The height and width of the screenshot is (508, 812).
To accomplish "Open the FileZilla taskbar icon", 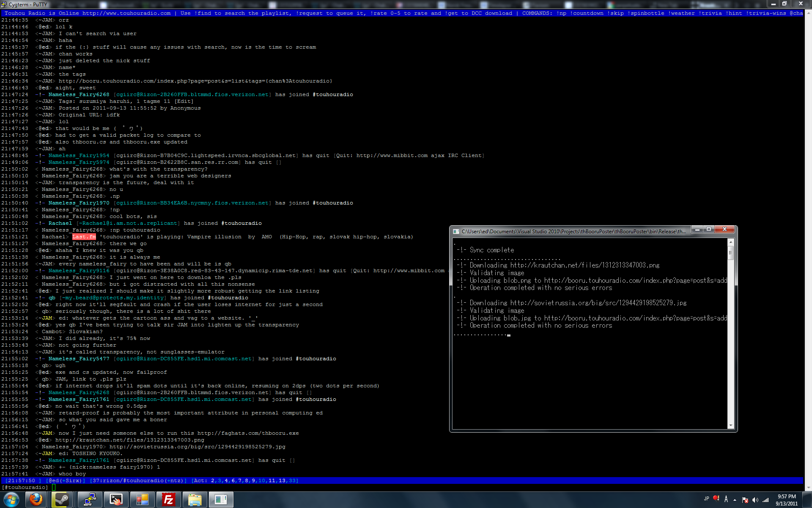I will 168,500.
